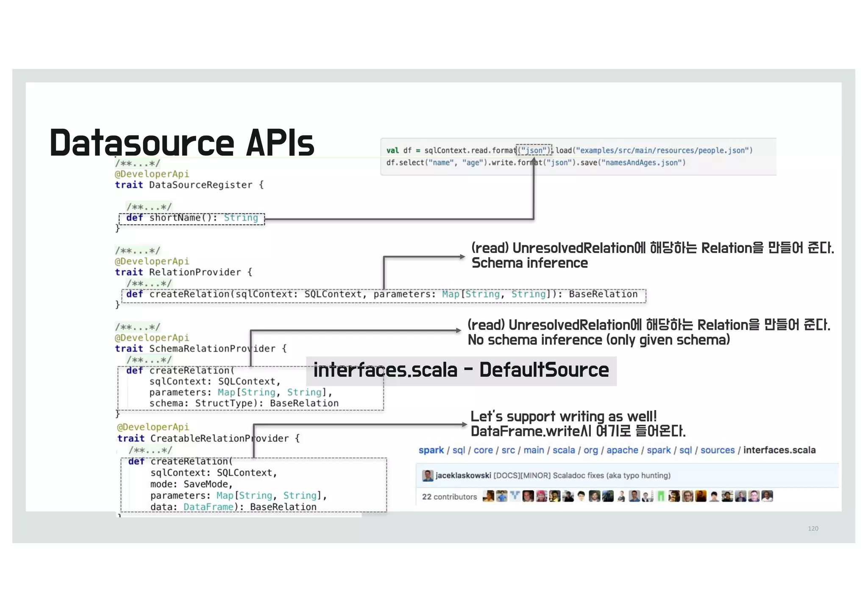Open the 'sources' breadcrumb folder link
The image size is (868, 613).
point(717,450)
